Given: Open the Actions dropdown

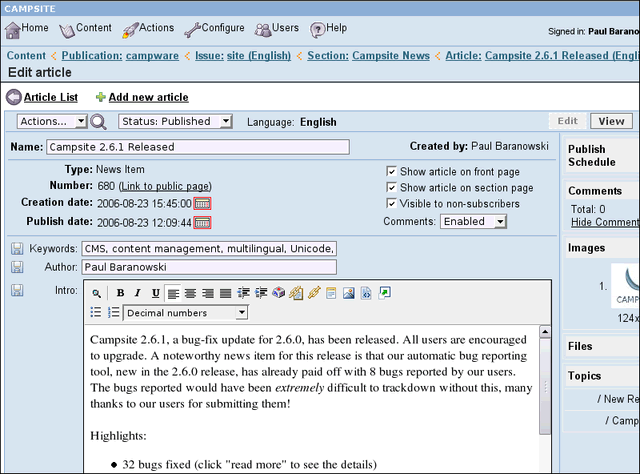Looking at the screenshot, I should point(53,121).
